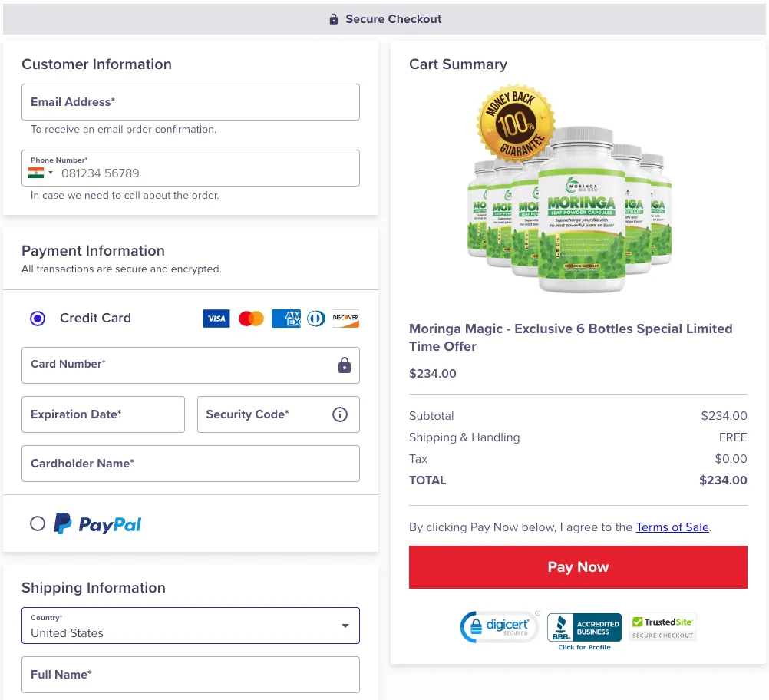Image resolution: width=769 pixels, height=700 pixels.
Task: Click the TrustedSite Secure Checkout badge
Action: [x=662, y=626]
